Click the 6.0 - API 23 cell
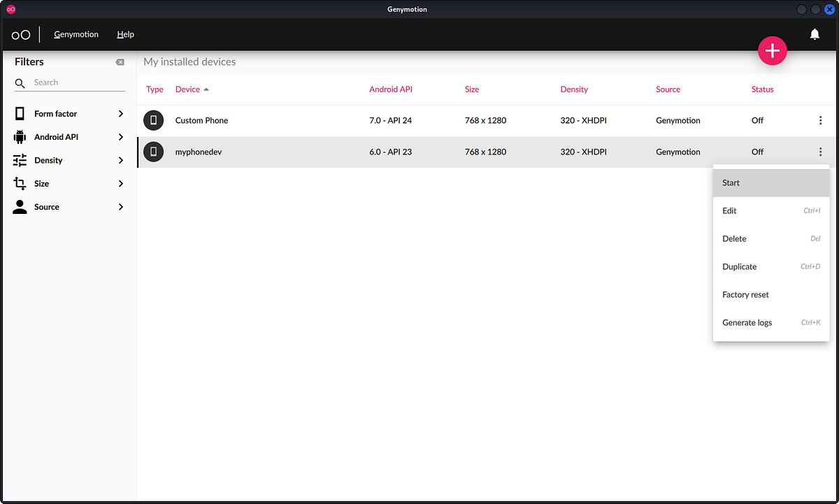The height and width of the screenshot is (504, 839). pyautogui.click(x=390, y=152)
